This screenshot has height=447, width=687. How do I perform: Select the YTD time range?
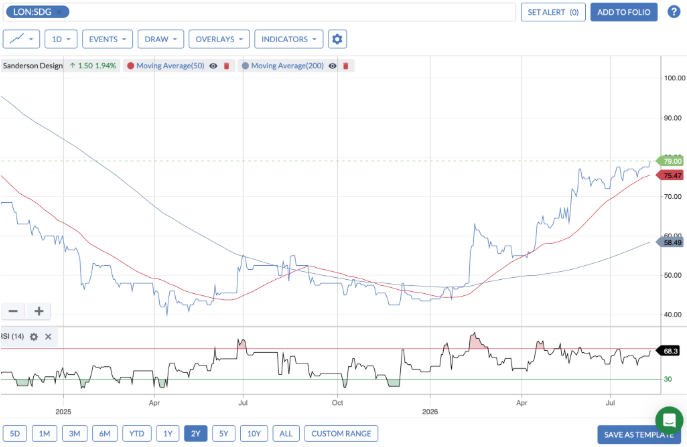coord(137,433)
